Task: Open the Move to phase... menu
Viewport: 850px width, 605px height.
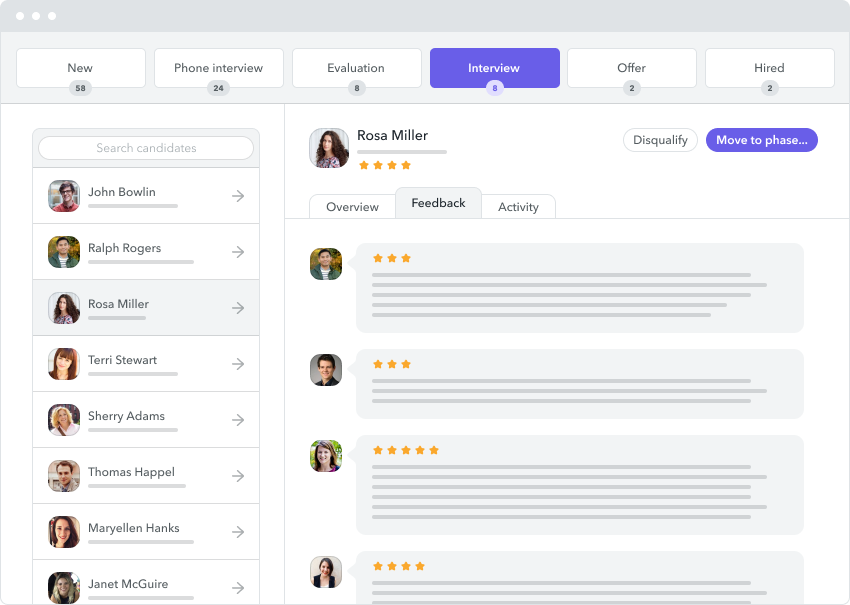Action: [x=762, y=140]
